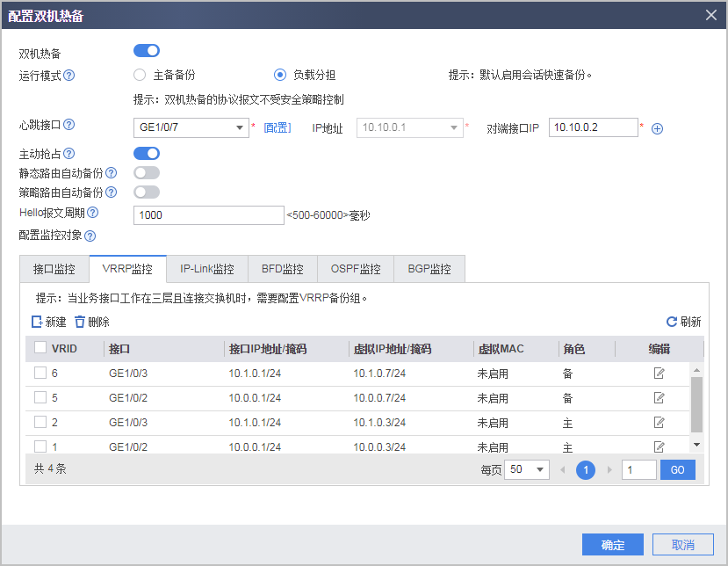Select the 主备备份 radio button
728x566 pixels.
(138, 74)
